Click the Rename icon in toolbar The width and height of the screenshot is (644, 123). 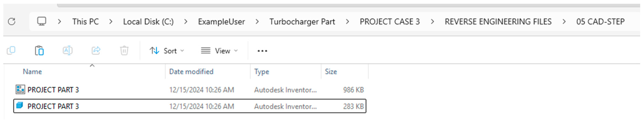point(67,51)
